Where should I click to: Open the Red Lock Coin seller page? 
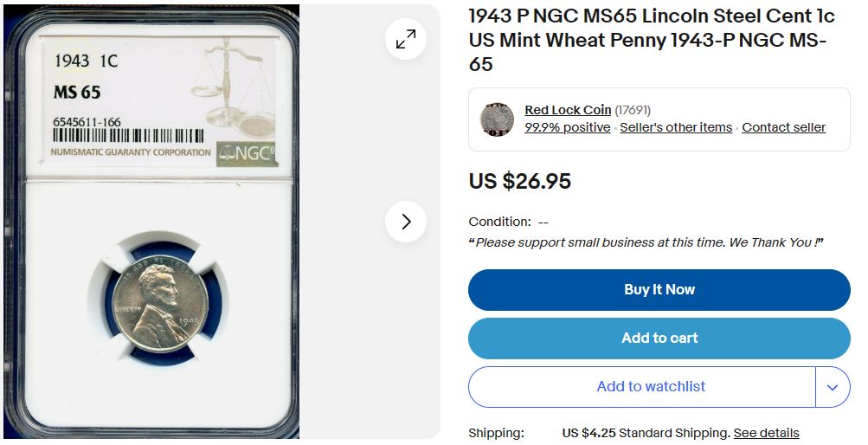pyautogui.click(x=568, y=110)
